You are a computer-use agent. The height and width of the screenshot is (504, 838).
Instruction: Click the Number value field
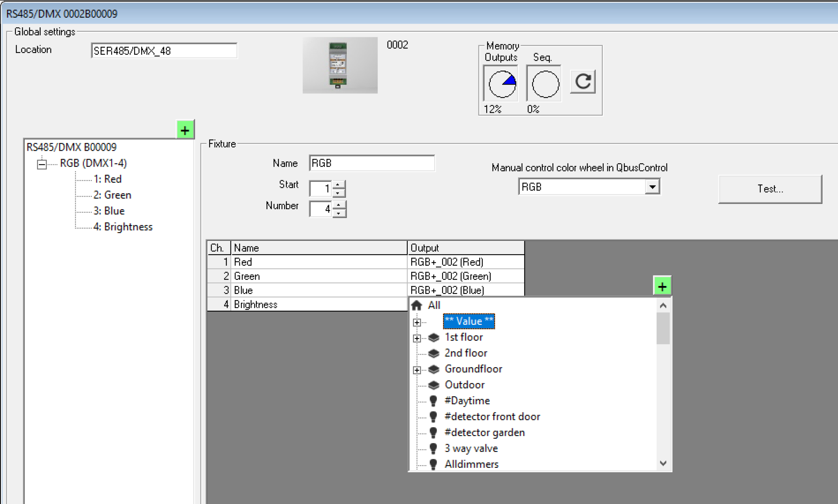coord(321,209)
